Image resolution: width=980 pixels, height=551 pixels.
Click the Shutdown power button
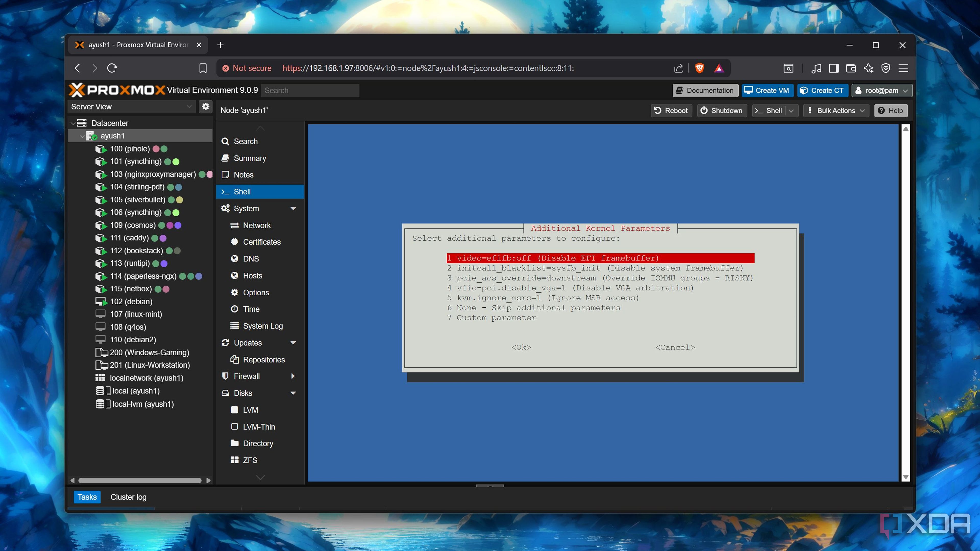(x=721, y=111)
